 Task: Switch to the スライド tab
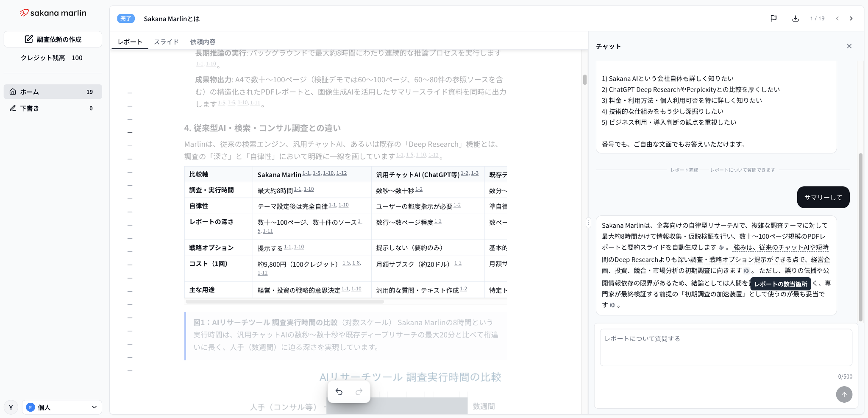166,42
